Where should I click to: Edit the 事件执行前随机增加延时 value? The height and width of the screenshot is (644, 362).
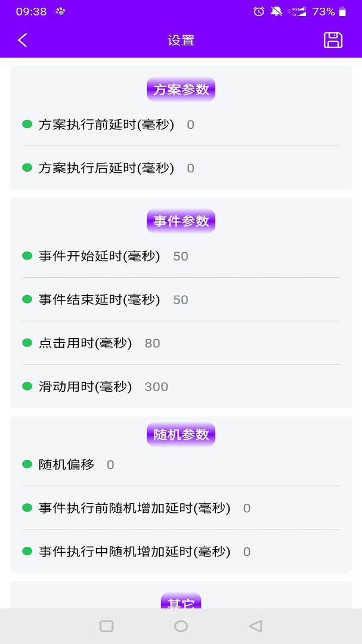coord(247,509)
